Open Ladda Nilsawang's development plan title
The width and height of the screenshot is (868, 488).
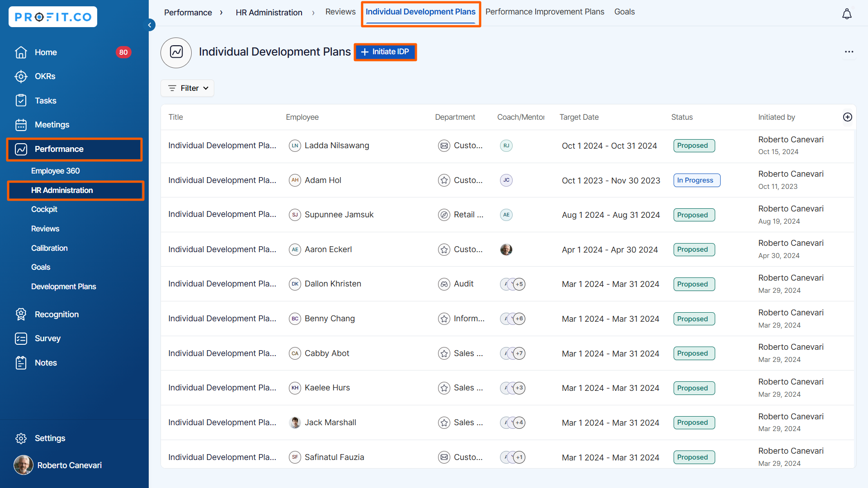click(x=222, y=145)
